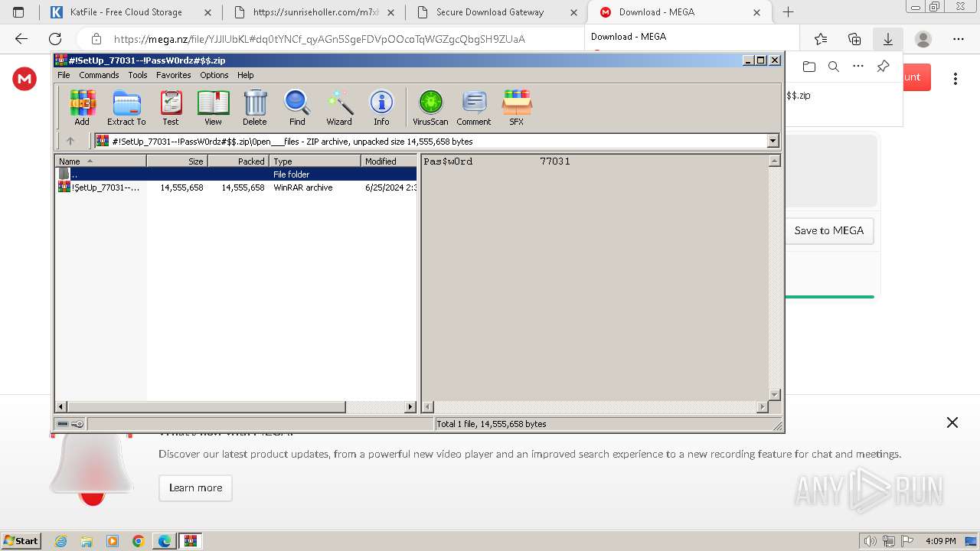Click comment pane scroll down arrow
980x551 pixels.
point(774,395)
